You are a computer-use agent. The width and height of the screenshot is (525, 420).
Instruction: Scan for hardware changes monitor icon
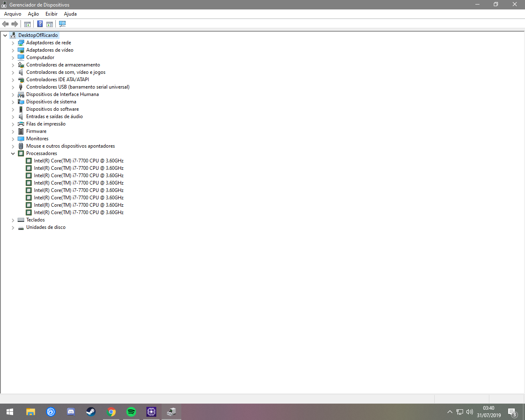[x=62, y=24]
